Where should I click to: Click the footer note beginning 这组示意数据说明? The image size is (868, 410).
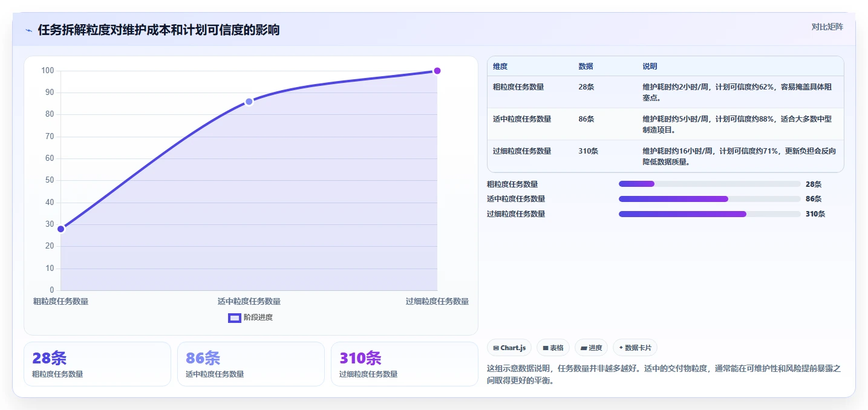click(664, 374)
